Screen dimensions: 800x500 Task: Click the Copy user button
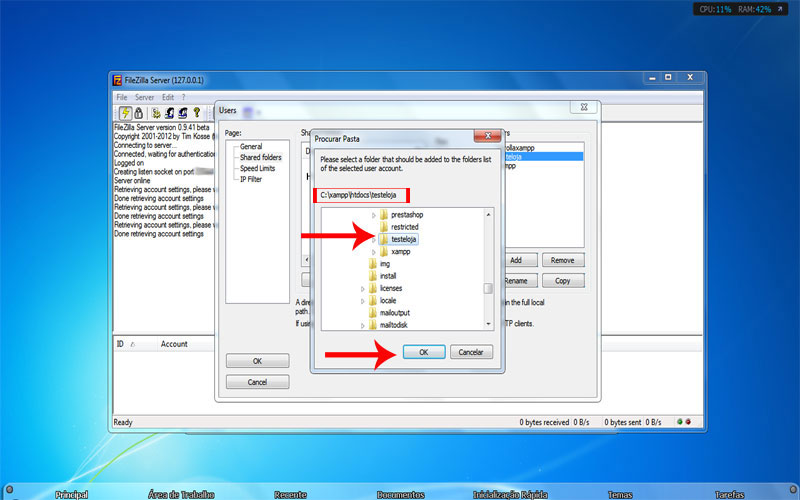click(563, 281)
